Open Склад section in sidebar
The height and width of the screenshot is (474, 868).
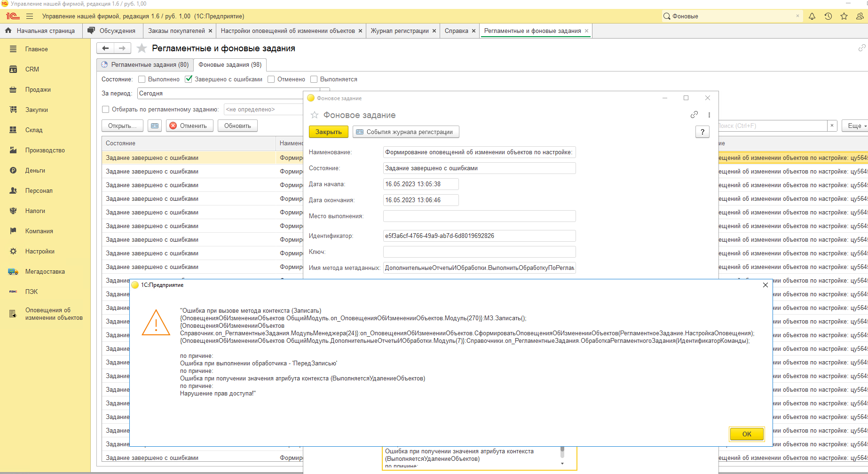point(34,130)
